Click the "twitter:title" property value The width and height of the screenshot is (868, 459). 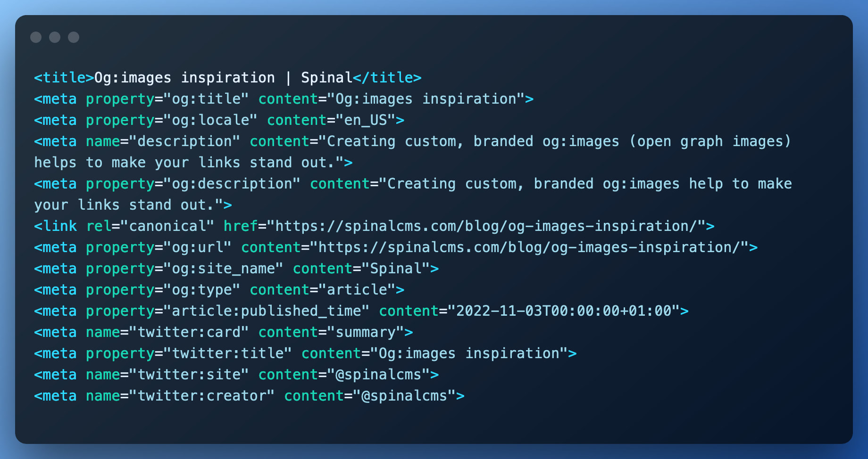click(x=227, y=353)
